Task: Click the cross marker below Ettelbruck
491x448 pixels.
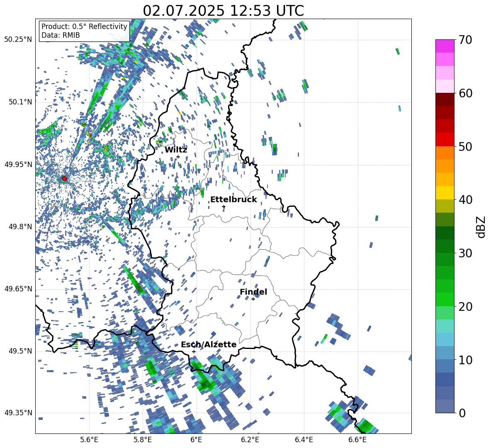Action: [224, 206]
